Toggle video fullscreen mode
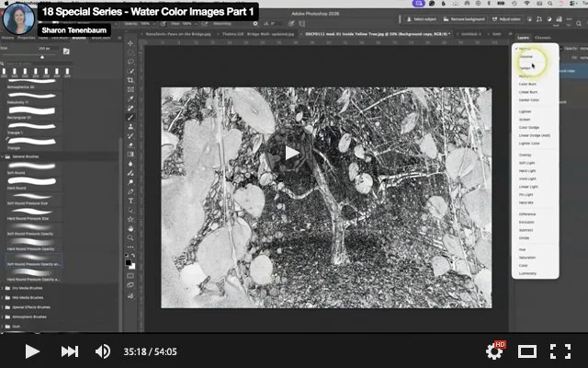Viewport: 588px width, 368px height. 560,351
